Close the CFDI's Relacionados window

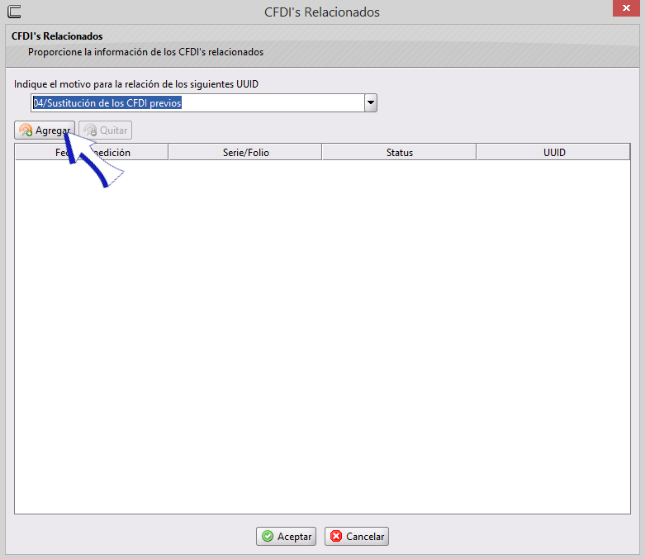point(626,8)
